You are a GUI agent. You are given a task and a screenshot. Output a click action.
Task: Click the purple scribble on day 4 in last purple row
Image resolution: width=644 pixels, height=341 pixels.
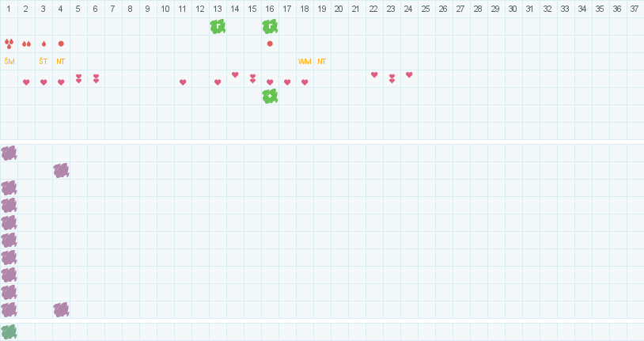pyautogui.click(x=61, y=309)
